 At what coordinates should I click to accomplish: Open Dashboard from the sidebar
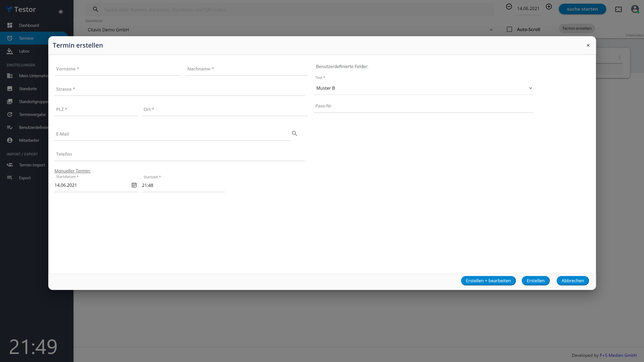(x=29, y=25)
